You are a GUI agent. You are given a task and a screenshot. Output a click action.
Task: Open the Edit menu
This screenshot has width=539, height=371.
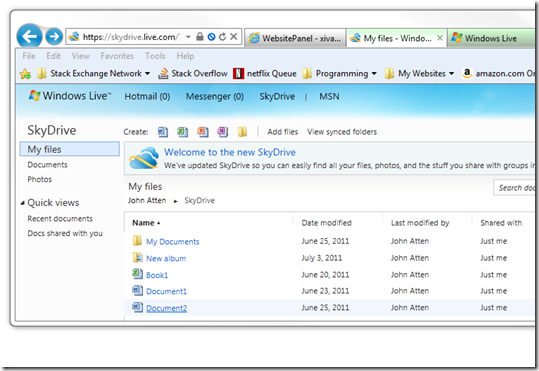pos(53,56)
